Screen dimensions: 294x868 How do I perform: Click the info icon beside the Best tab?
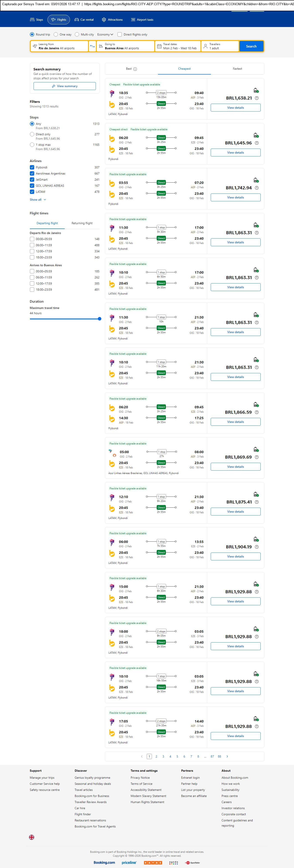[135, 69]
